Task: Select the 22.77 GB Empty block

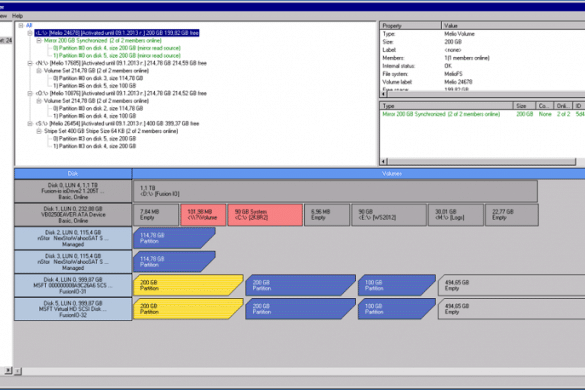Action: pyautogui.click(x=512, y=215)
